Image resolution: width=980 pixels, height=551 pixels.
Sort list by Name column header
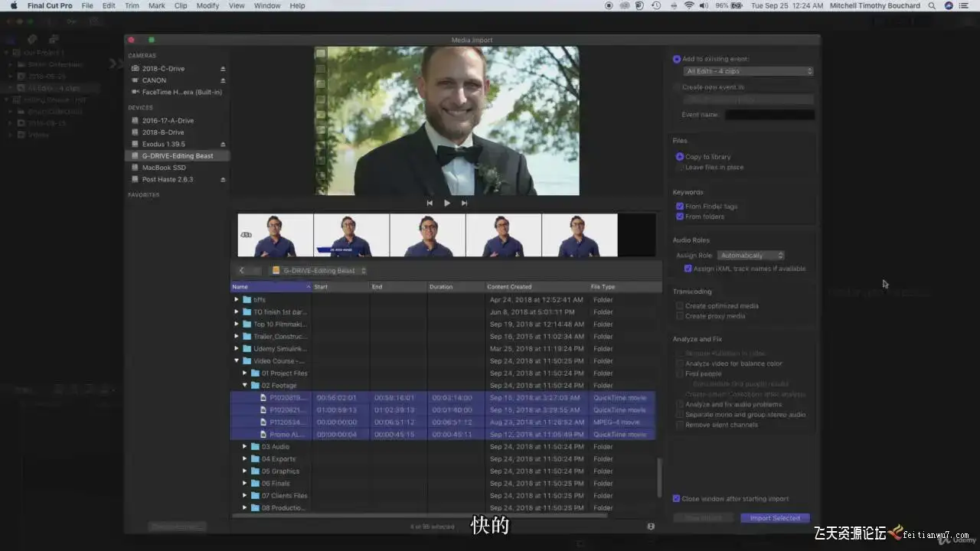point(271,286)
